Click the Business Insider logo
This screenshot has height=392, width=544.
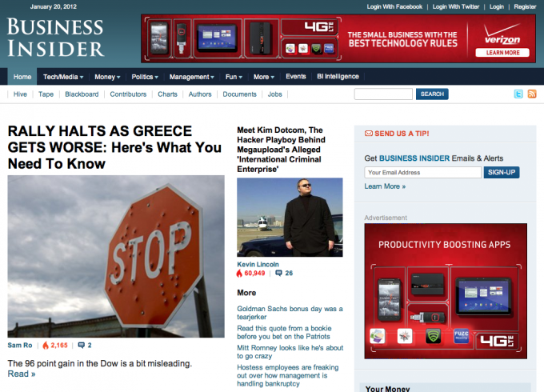pos(55,37)
